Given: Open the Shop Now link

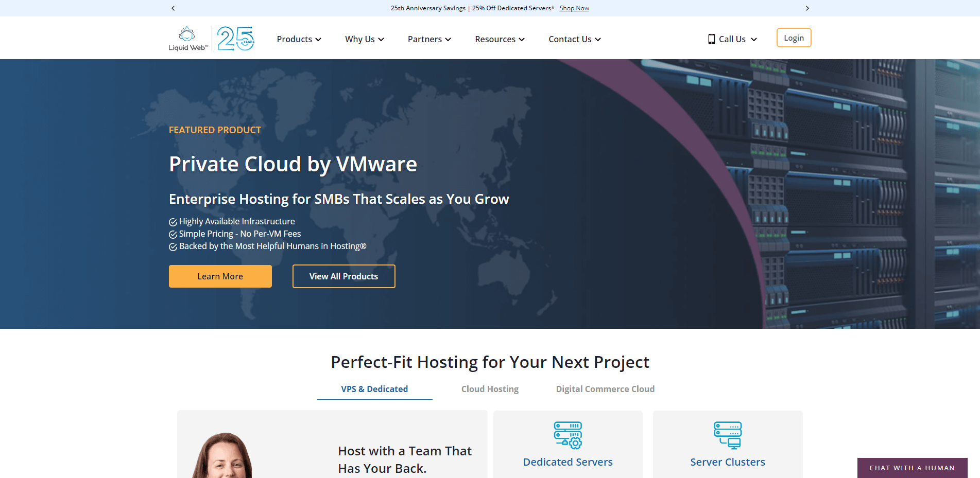Looking at the screenshot, I should [x=574, y=8].
